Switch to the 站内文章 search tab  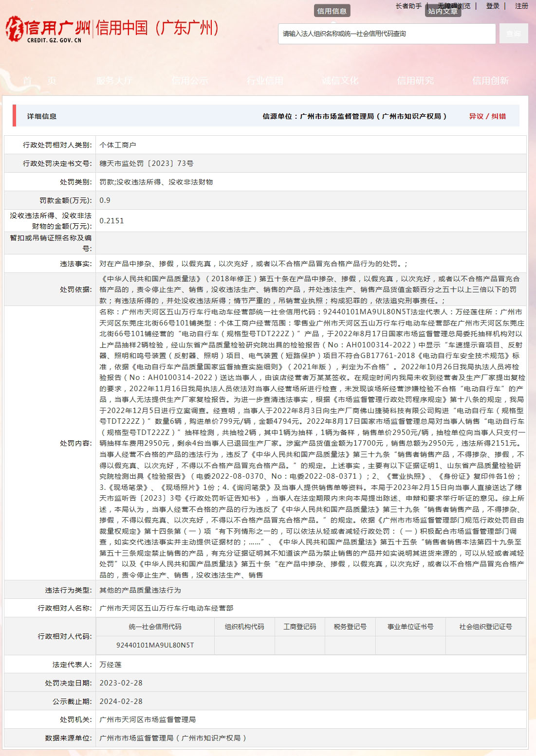[x=443, y=11]
